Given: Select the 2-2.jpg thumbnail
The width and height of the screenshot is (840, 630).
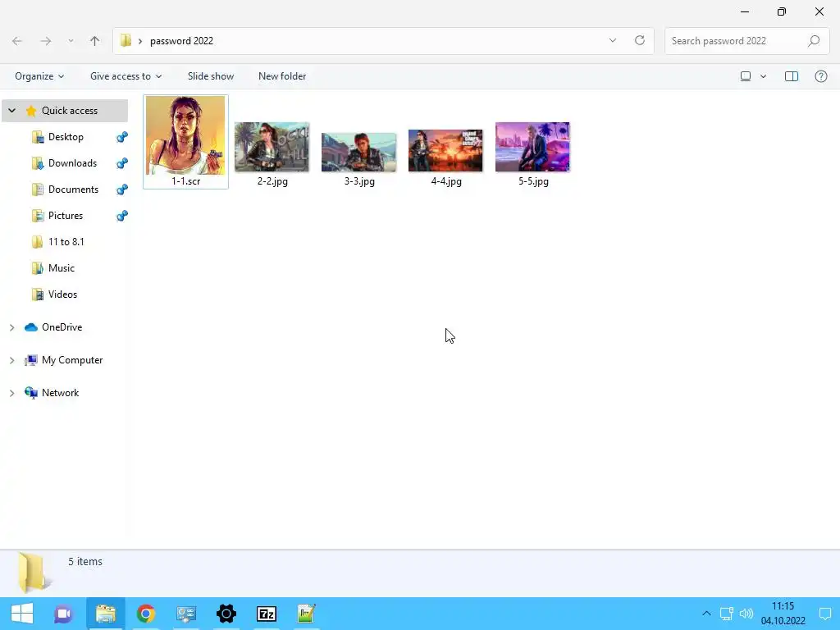Looking at the screenshot, I should tap(272, 147).
